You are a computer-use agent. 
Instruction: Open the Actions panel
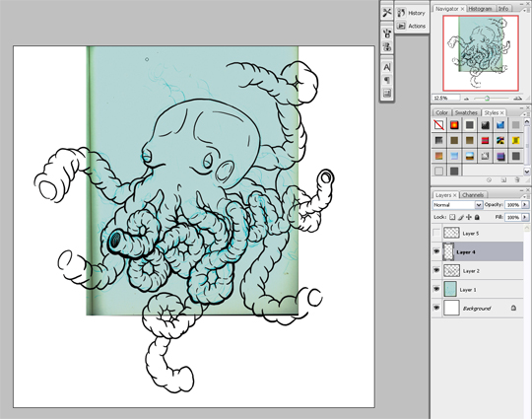click(411, 26)
